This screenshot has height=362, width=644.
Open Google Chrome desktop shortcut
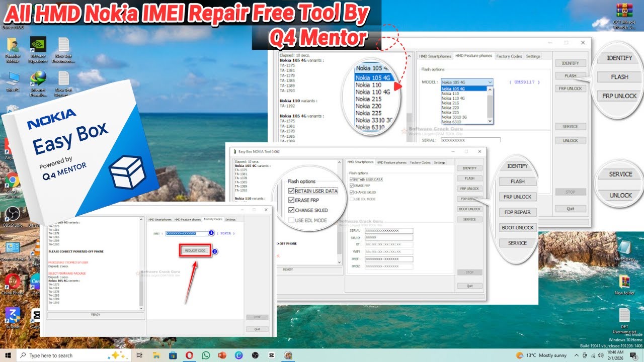(13, 185)
